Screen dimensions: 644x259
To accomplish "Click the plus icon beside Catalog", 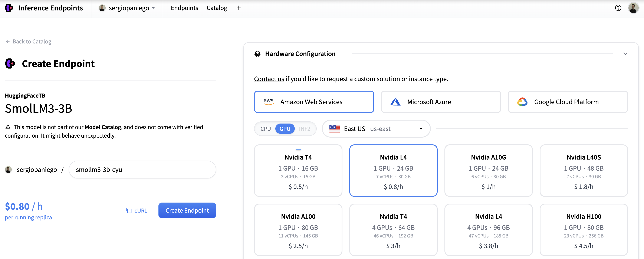I will coord(239,8).
